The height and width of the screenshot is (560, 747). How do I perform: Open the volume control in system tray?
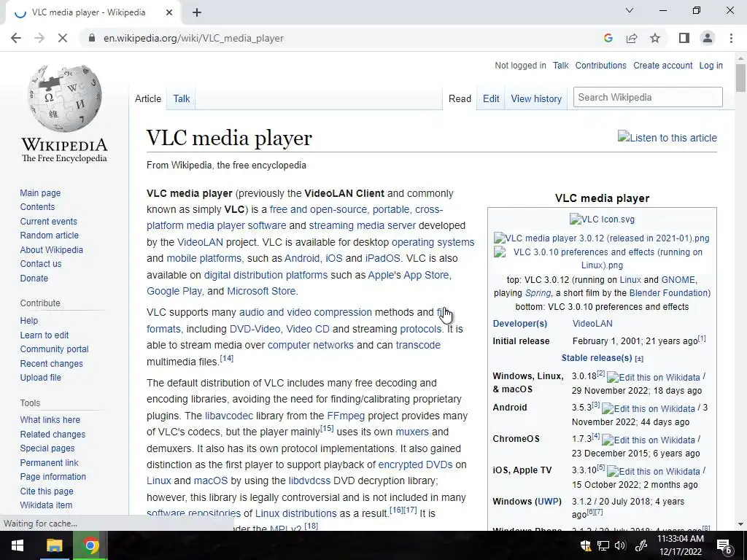(x=620, y=545)
